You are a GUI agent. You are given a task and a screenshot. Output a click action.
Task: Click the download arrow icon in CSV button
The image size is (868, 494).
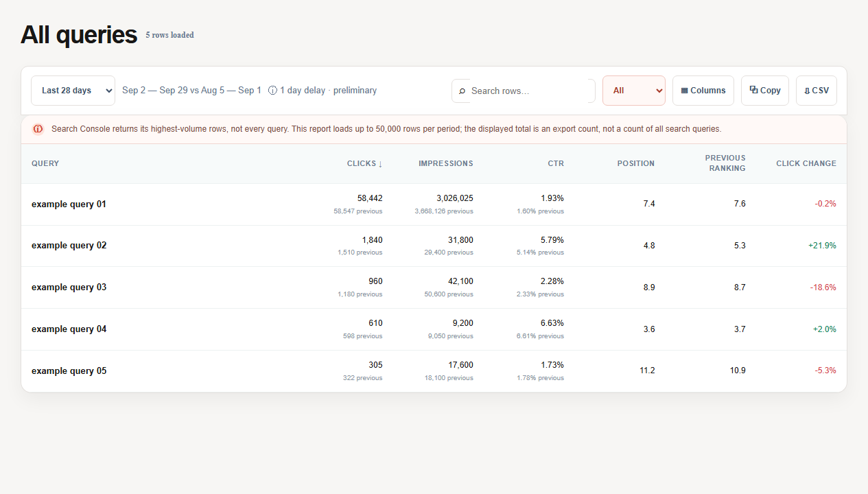807,91
